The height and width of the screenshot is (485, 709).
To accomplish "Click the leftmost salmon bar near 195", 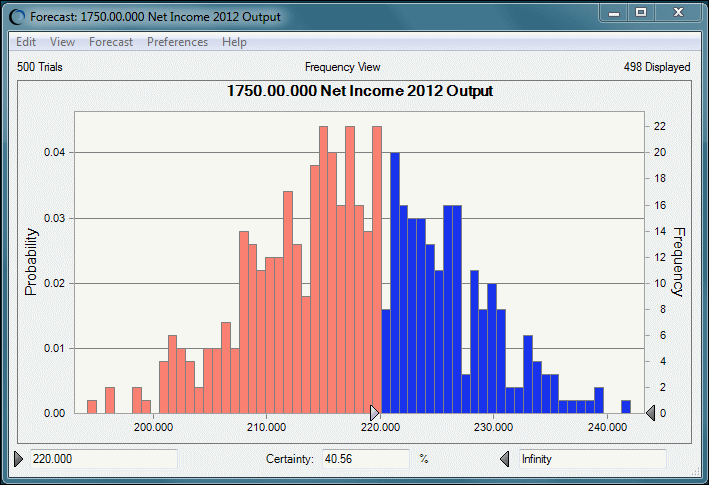I will [x=92, y=407].
